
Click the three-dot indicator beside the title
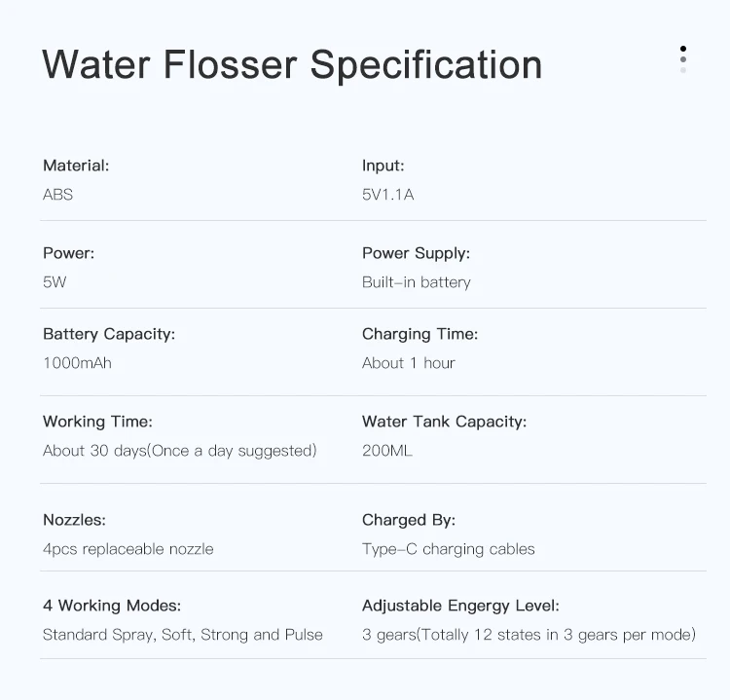(683, 58)
